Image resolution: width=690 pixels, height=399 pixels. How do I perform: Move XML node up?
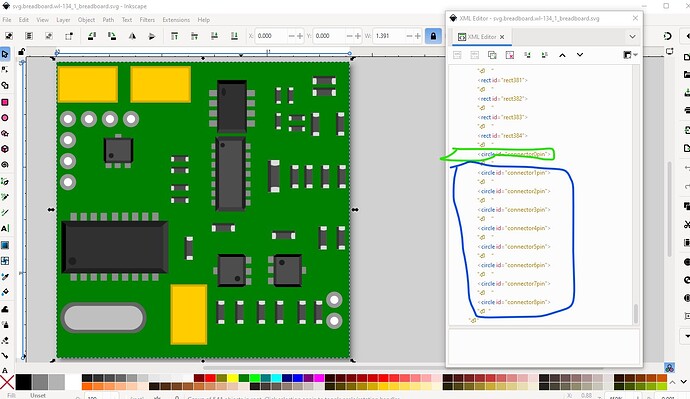[x=562, y=55]
